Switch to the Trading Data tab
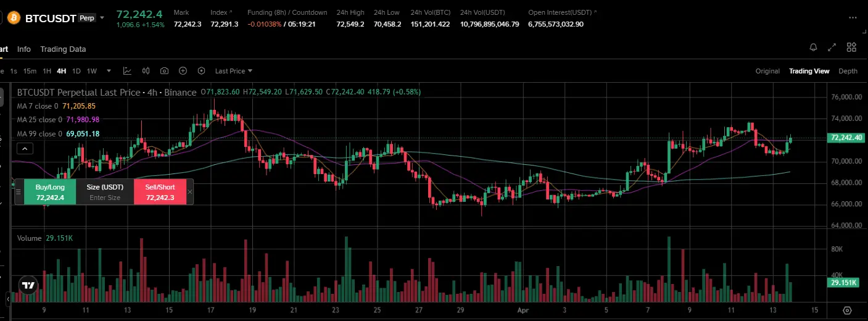Screen dimensions: 868x321 (63, 49)
